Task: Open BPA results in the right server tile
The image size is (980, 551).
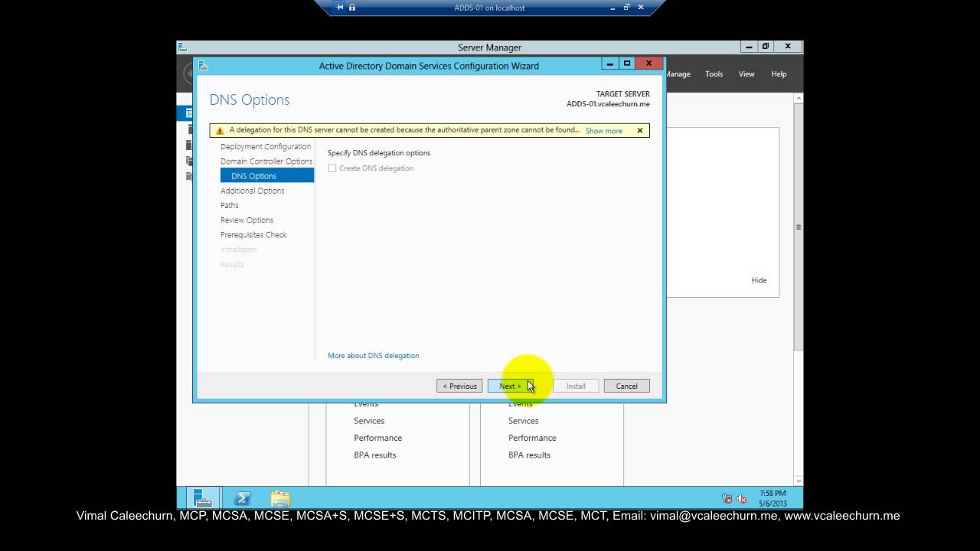Action: click(529, 455)
